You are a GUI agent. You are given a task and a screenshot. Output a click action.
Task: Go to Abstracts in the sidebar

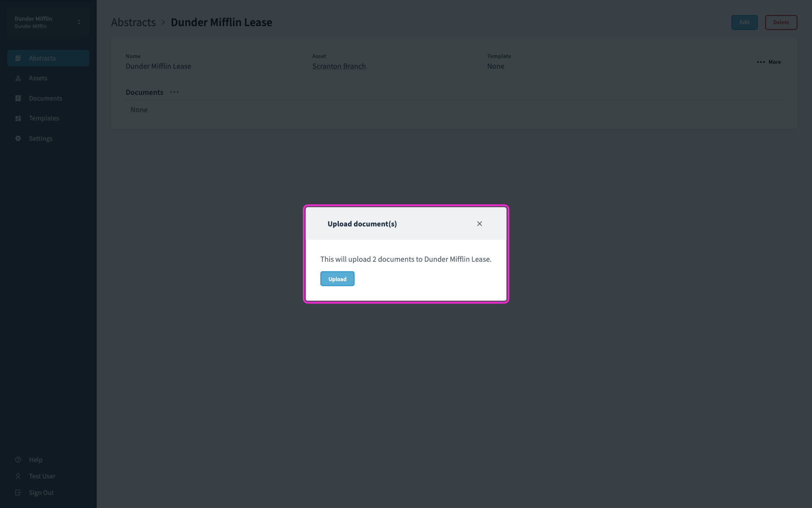pos(48,58)
